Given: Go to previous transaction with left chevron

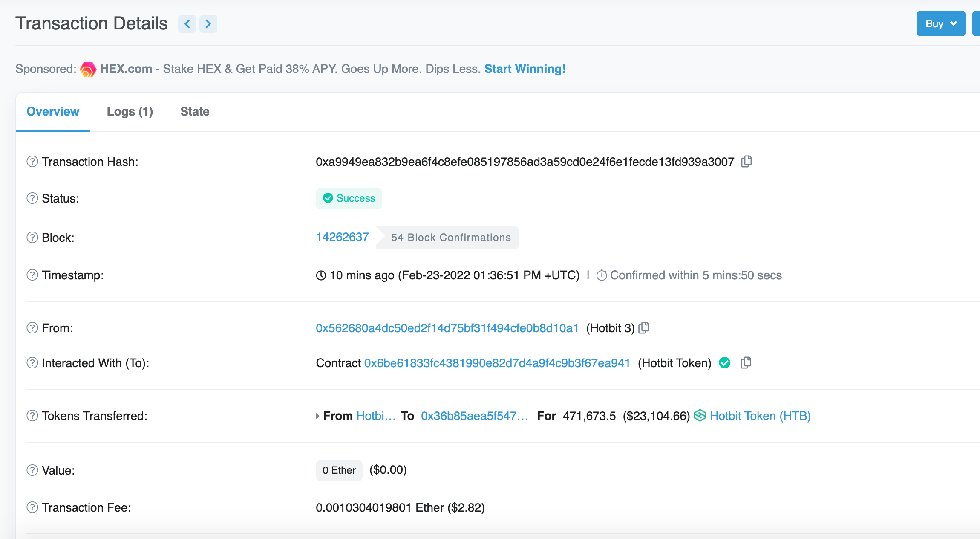Looking at the screenshot, I should pyautogui.click(x=187, y=24).
